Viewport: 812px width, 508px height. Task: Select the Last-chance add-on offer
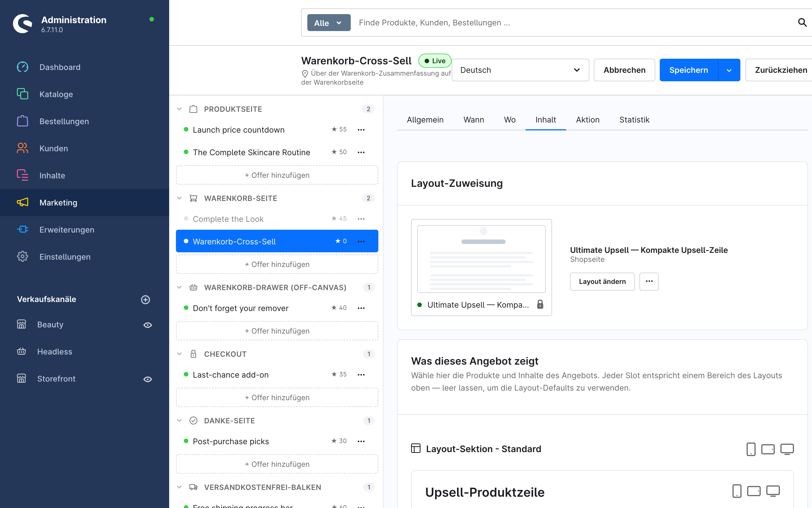[x=231, y=375]
